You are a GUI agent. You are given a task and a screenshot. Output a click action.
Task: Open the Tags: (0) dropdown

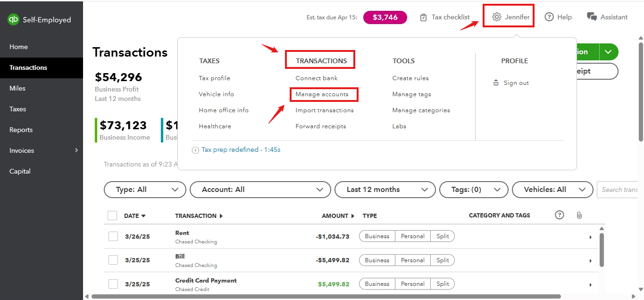(474, 190)
